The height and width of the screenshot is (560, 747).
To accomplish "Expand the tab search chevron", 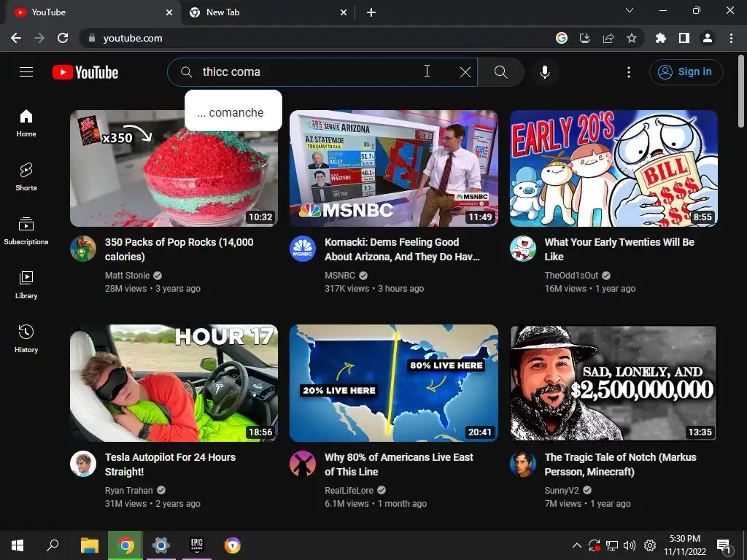I will coord(630,10).
